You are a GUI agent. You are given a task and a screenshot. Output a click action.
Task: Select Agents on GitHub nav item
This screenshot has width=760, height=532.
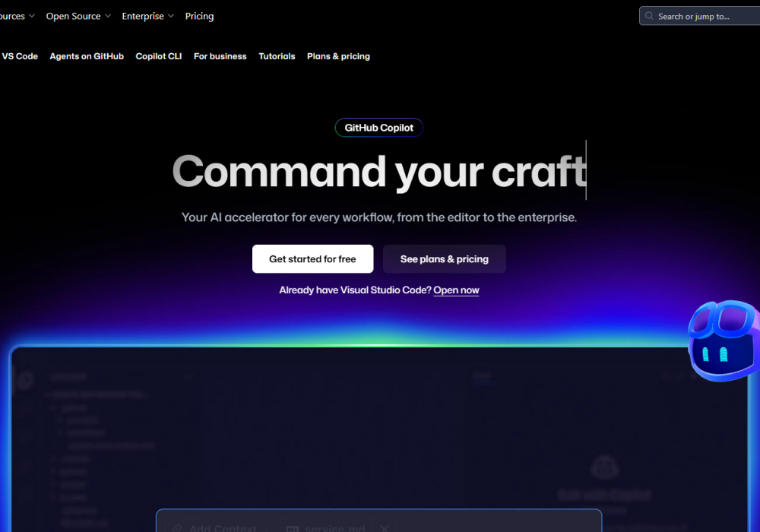tap(86, 55)
